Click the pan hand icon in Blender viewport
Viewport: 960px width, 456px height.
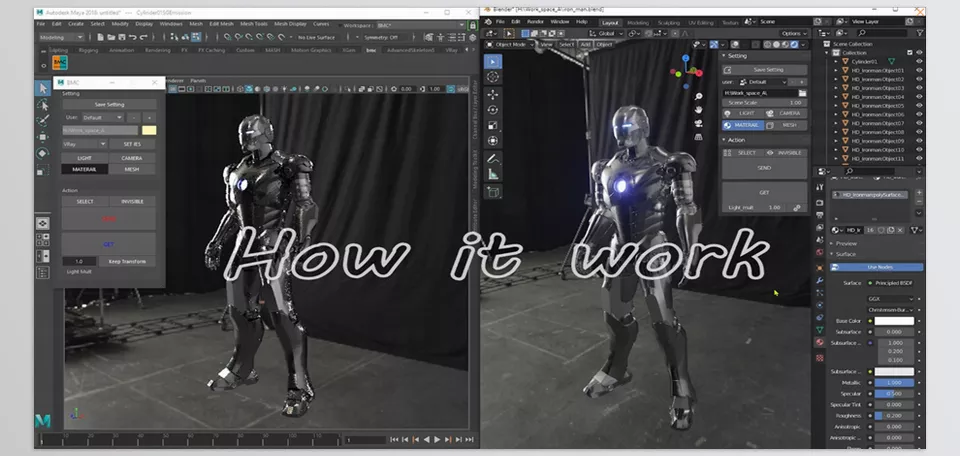pos(699,110)
